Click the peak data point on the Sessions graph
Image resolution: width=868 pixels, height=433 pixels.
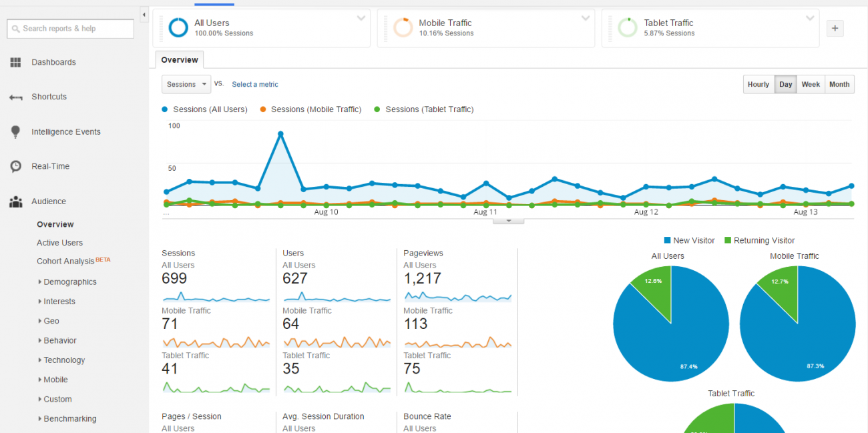280,134
